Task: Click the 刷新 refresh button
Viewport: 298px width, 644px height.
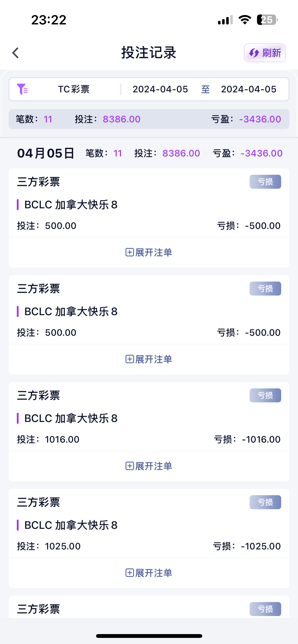Action: (x=265, y=53)
